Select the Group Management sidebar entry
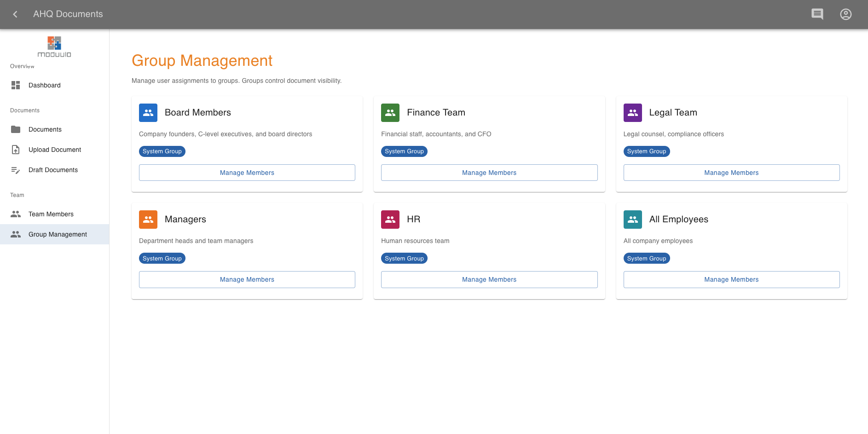 pos(57,234)
